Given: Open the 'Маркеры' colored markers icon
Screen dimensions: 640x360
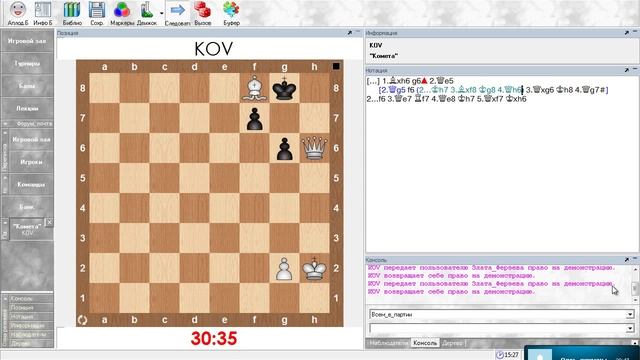Looking at the screenshot, I should pos(122,13).
